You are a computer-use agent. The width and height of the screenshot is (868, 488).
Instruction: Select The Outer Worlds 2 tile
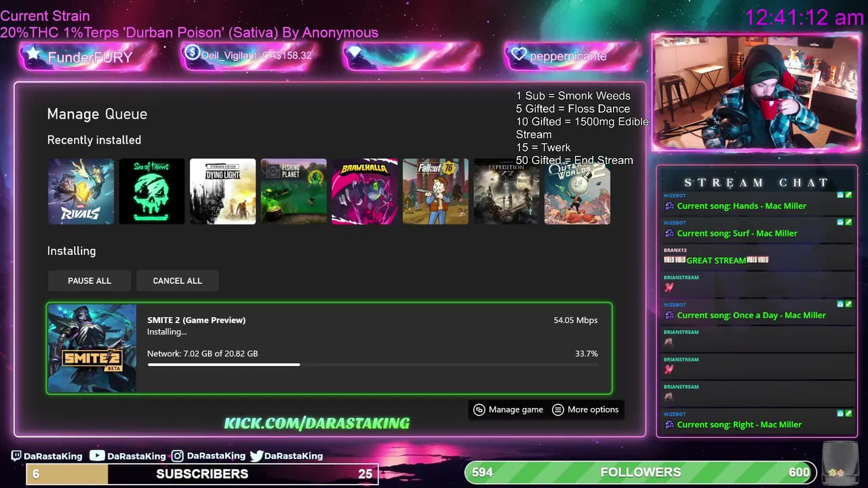point(577,192)
